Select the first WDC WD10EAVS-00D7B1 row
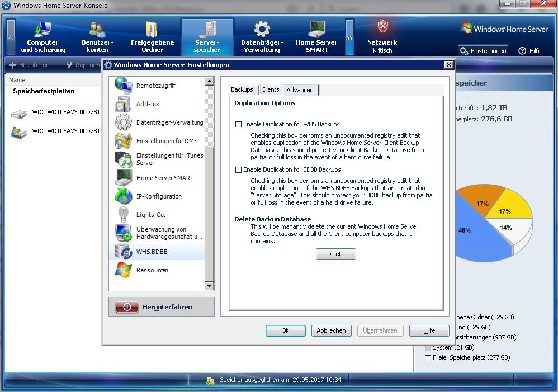 [x=55, y=112]
